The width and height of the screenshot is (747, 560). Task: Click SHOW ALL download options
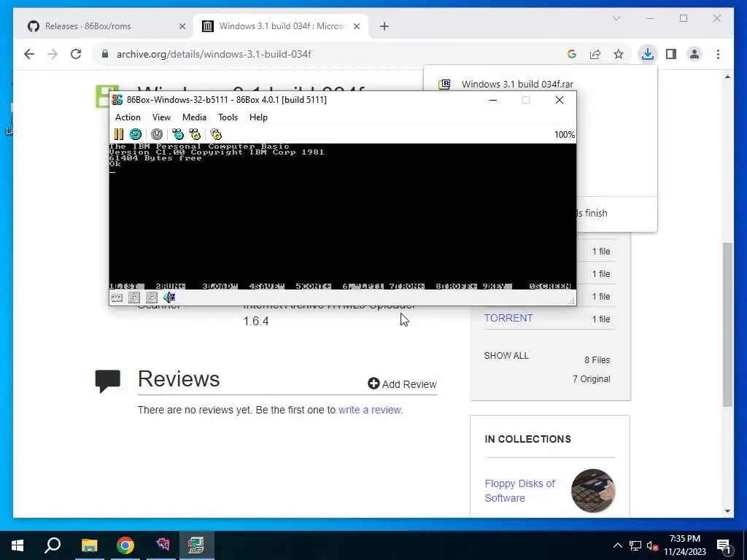click(506, 356)
